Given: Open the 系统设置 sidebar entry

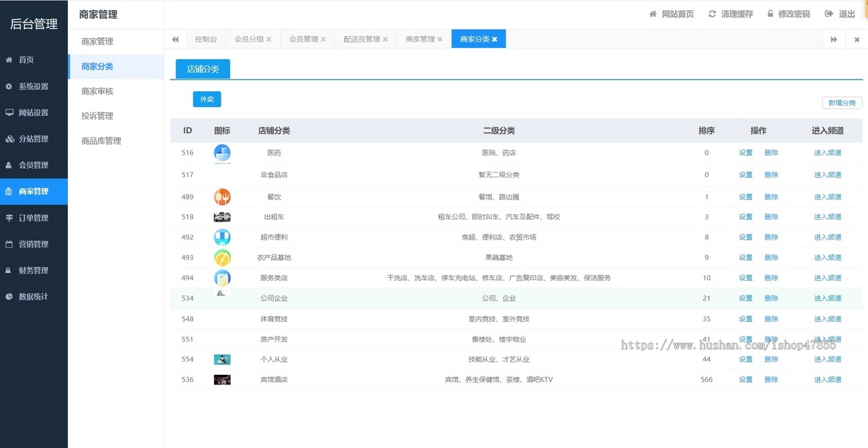Looking at the screenshot, I should tap(33, 86).
